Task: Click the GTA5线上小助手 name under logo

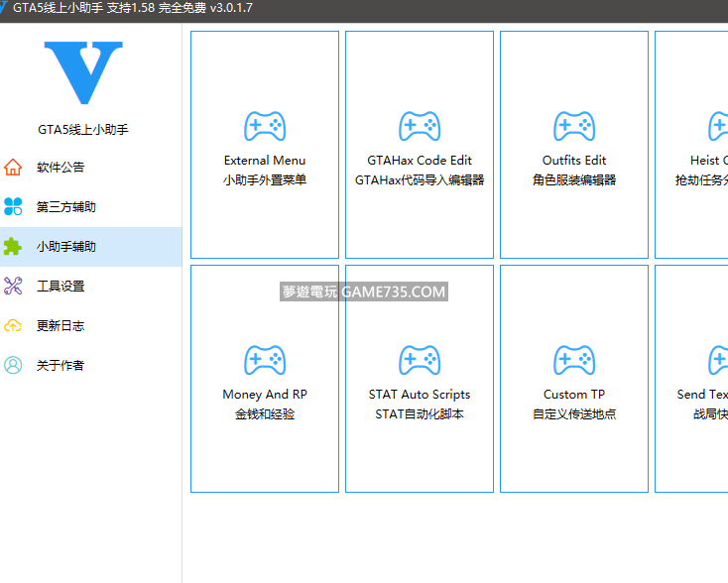Action: [x=83, y=130]
